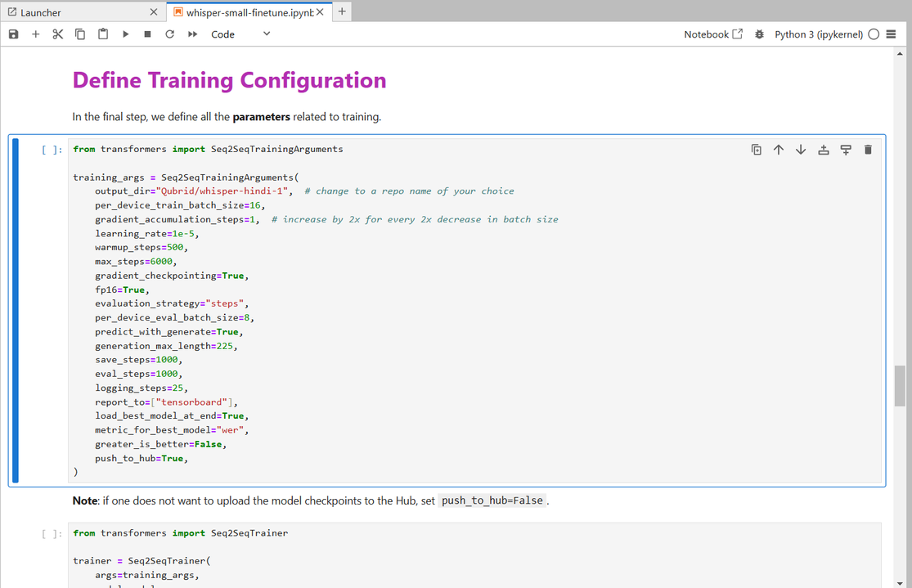Viewport: 912px width, 588px height.
Task: Select the prompt of the Seq2SeqTrainer cell
Action: [x=52, y=533]
